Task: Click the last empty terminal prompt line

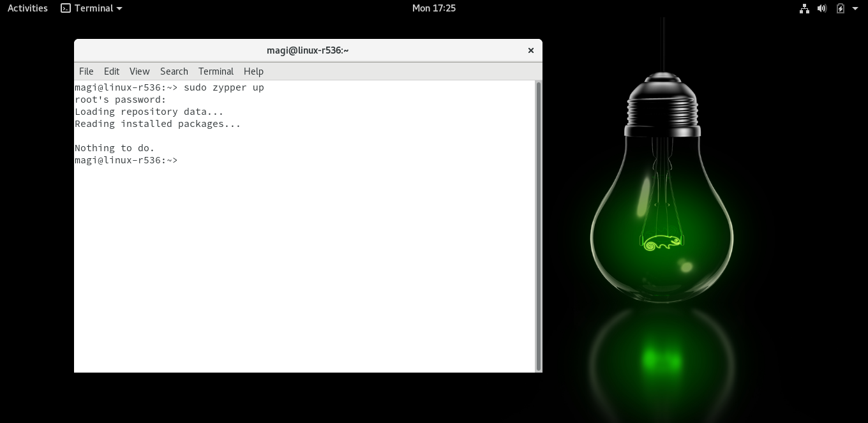Action: point(126,160)
